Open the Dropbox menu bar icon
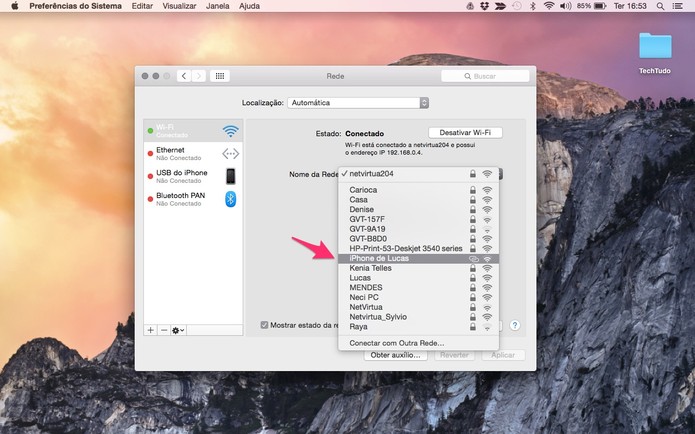The image size is (695, 434). 484,6
